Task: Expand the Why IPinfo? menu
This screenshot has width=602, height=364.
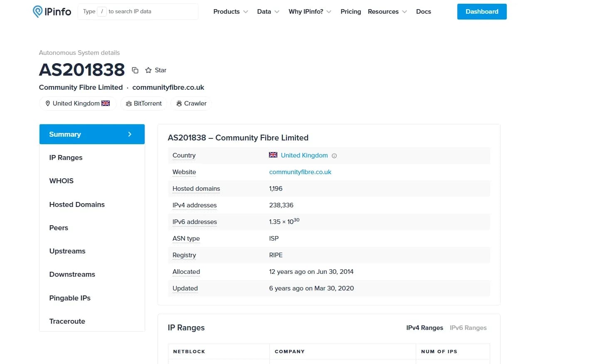Action: (310, 12)
